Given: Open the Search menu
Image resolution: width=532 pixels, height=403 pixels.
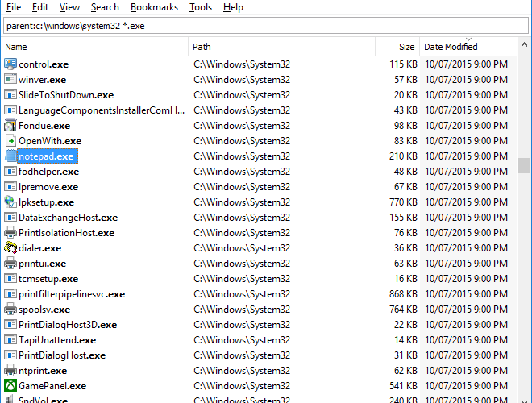Looking at the screenshot, I should click(x=105, y=7).
